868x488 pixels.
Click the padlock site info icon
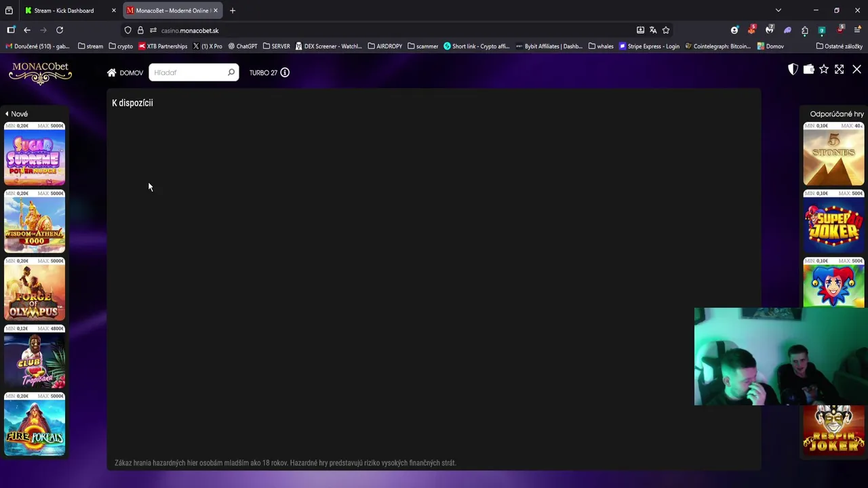click(x=140, y=30)
